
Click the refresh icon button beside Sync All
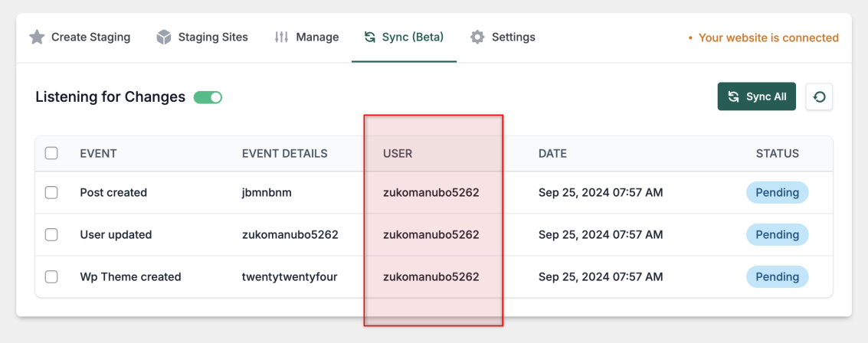(x=819, y=96)
